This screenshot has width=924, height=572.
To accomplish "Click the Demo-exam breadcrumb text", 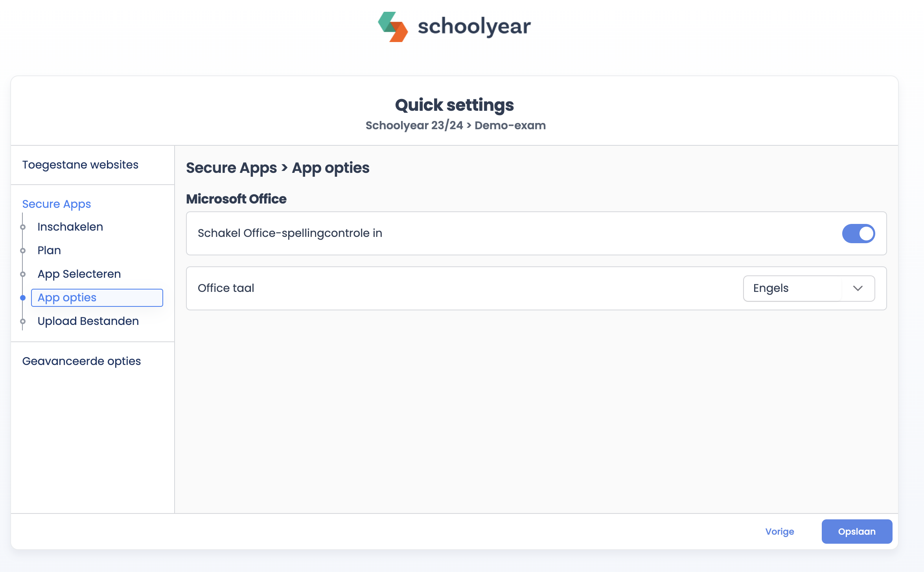I will pos(510,125).
